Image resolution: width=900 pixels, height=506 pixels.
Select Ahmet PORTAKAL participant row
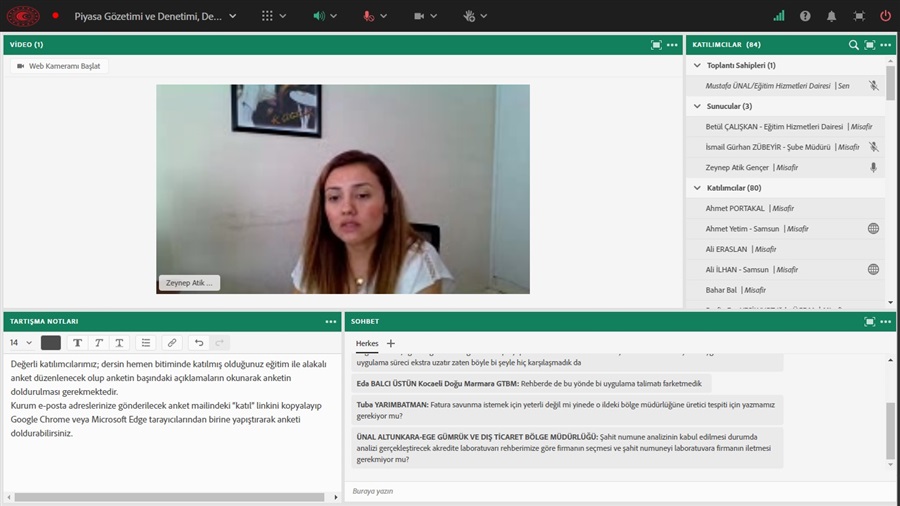(x=785, y=208)
